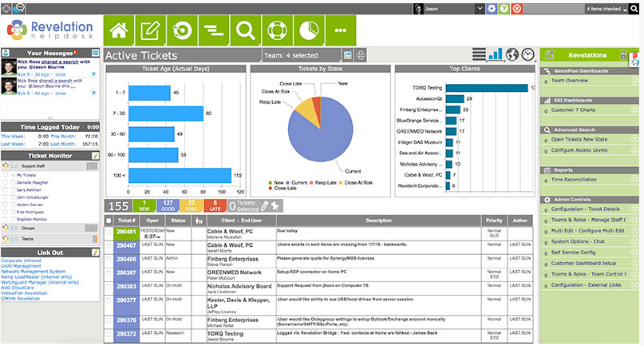This screenshot has height=346, width=644.
Task: Toggle the select-all checkbox in ticket table header
Action: pyautogui.click(x=109, y=221)
